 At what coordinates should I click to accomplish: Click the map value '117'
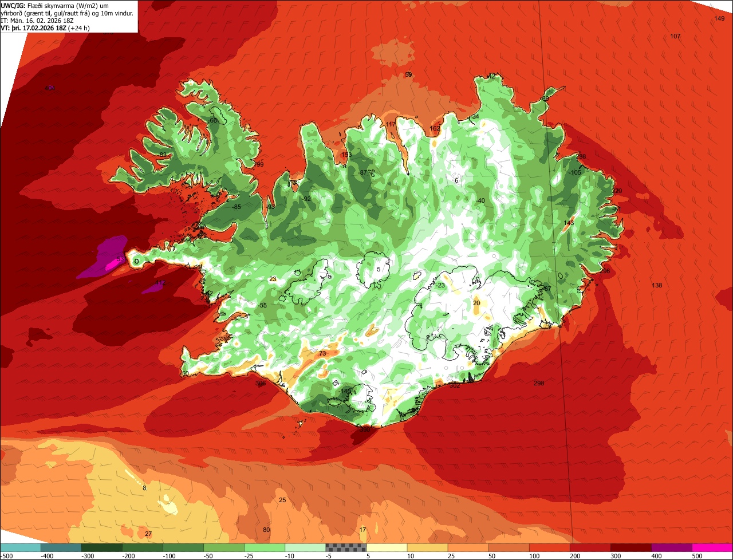pyautogui.click(x=391, y=124)
